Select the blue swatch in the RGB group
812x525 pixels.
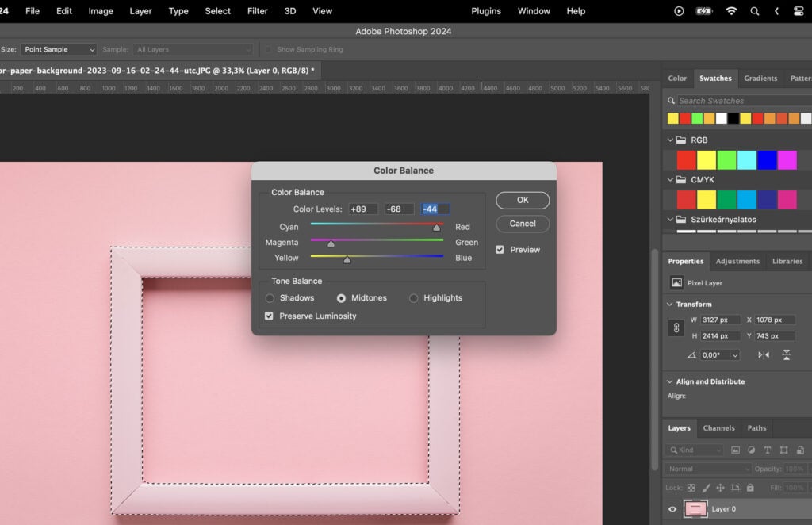767,159
